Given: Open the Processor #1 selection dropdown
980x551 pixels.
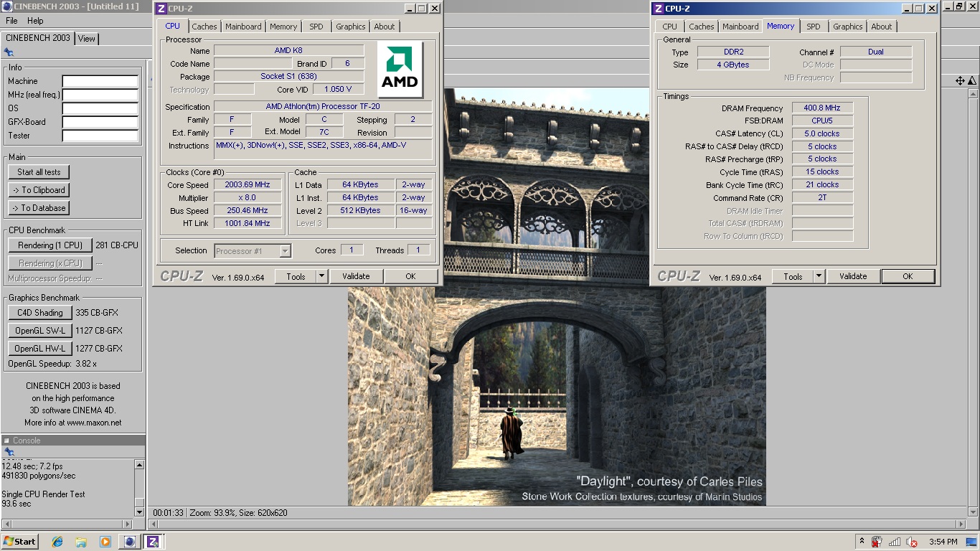Looking at the screenshot, I should coord(253,251).
